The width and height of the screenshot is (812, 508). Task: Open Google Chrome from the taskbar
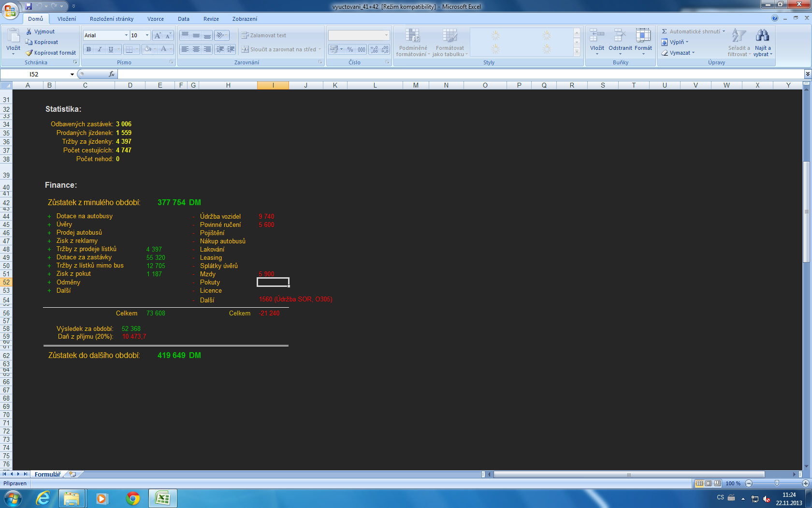pyautogui.click(x=132, y=498)
